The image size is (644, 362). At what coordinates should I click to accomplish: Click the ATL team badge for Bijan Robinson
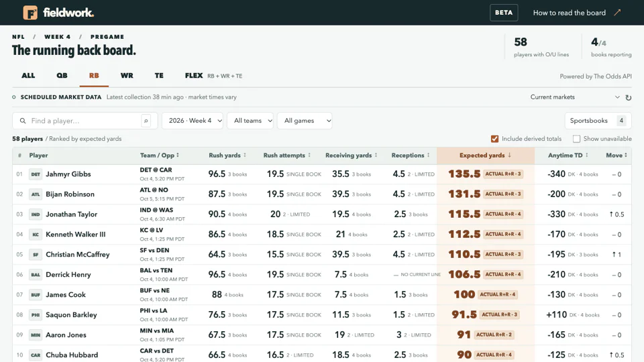(36, 194)
